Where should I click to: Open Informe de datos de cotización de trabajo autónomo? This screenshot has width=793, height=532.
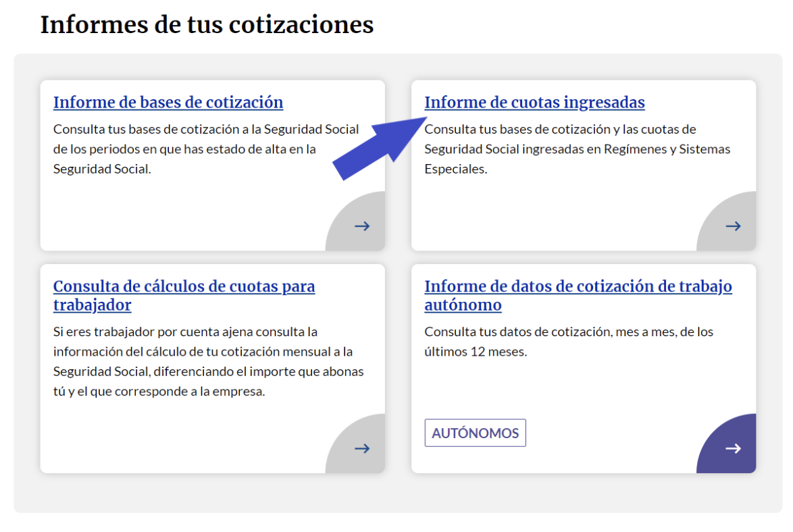(x=578, y=295)
